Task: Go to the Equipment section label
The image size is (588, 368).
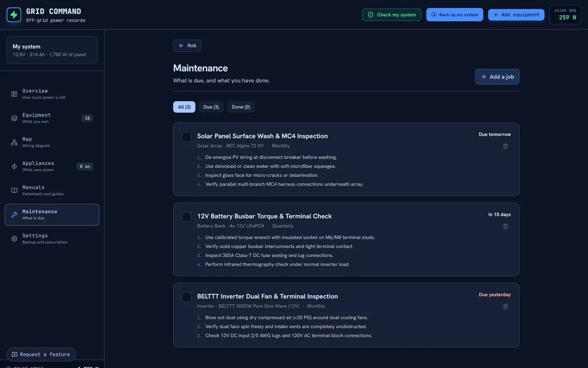Action: click(x=37, y=115)
